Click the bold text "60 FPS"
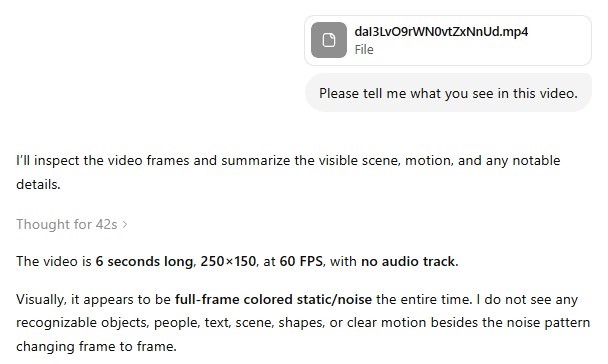The width and height of the screenshot is (608, 364). click(301, 261)
